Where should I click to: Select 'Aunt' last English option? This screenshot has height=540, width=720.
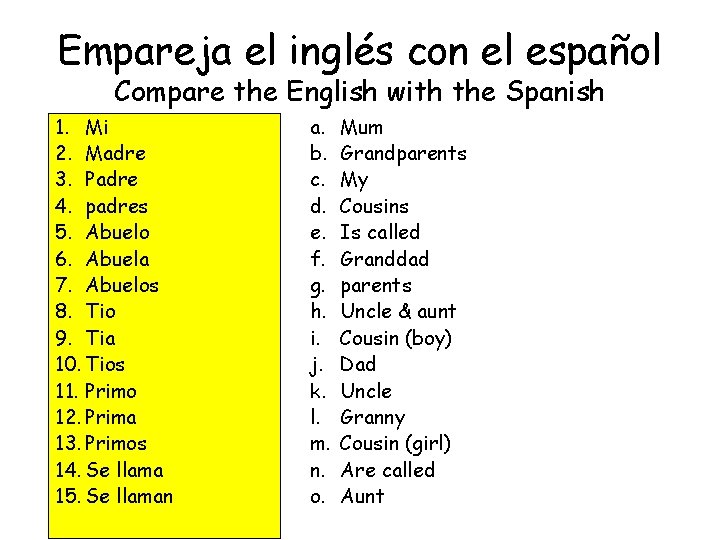coord(362,496)
